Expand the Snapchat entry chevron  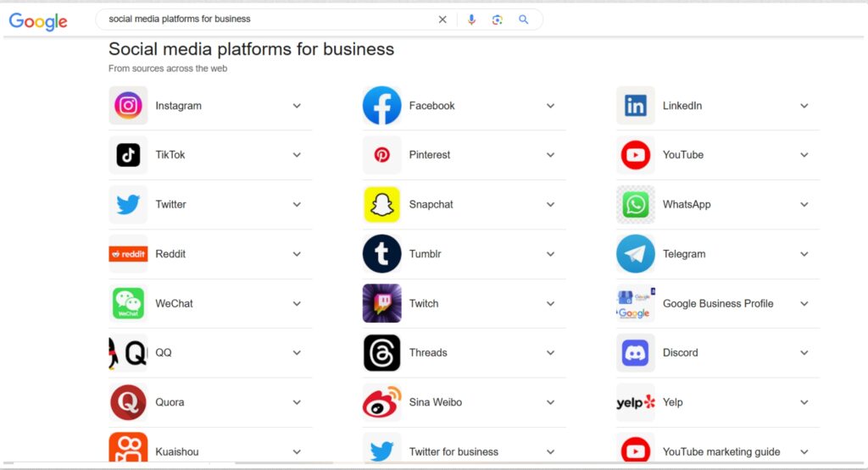tap(550, 205)
